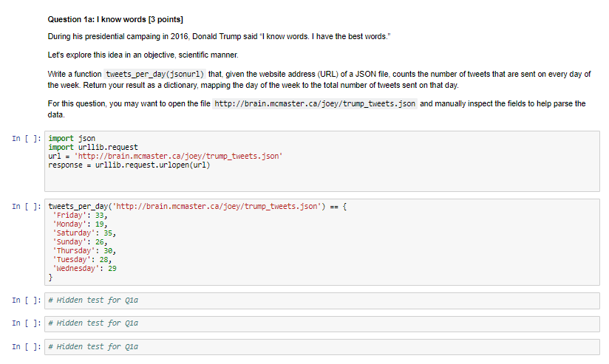The image size is (609, 364).
Task: Click the 'Friday': 33 dictionary entry
Action: (x=80, y=216)
